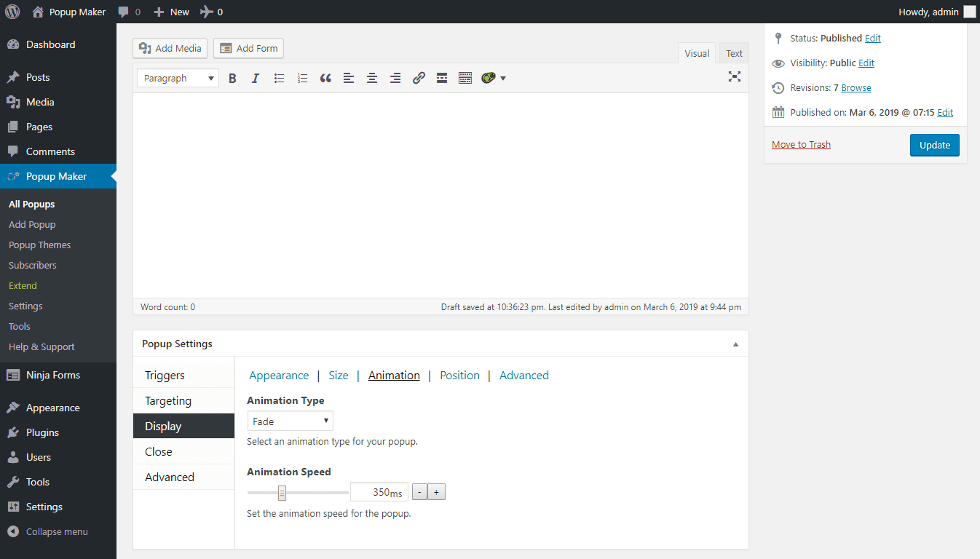The width and height of the screenshot is (980, 559).
Task: Click the 350ms animation speed field
Action: pos(379,492)
